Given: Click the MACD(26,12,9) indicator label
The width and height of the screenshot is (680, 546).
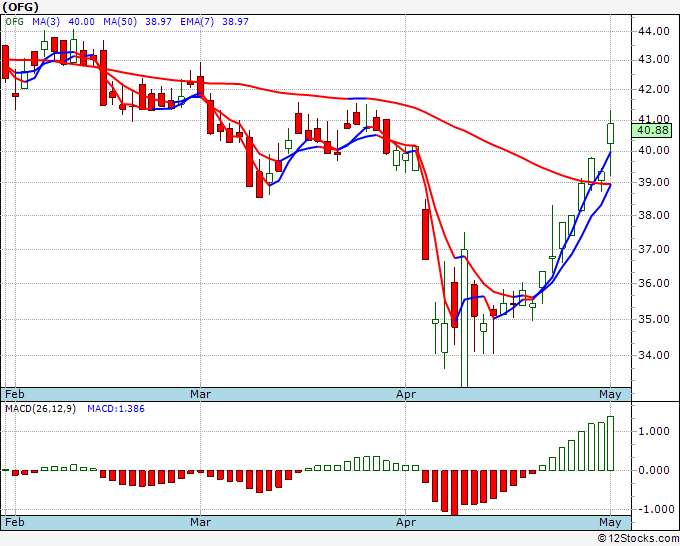Looking at the screenshot, I should [x=40, y=409].
